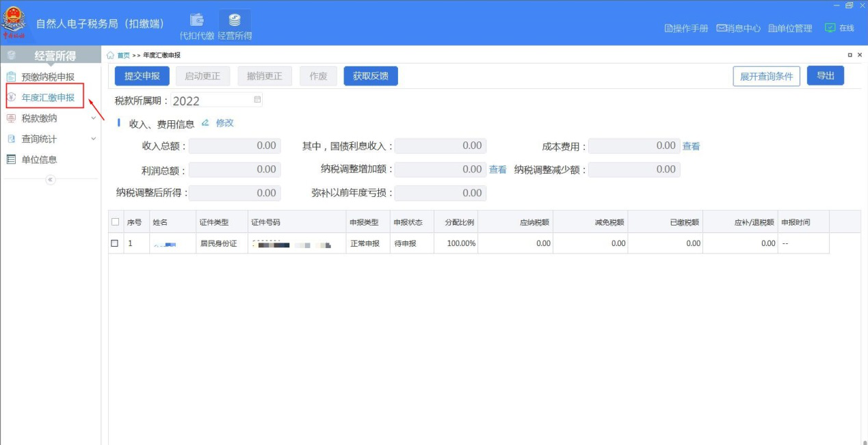This screenshot has width=868, height=445.
Task: Open the 税款所属期 calendar picker icon
Action: point(257,100)
